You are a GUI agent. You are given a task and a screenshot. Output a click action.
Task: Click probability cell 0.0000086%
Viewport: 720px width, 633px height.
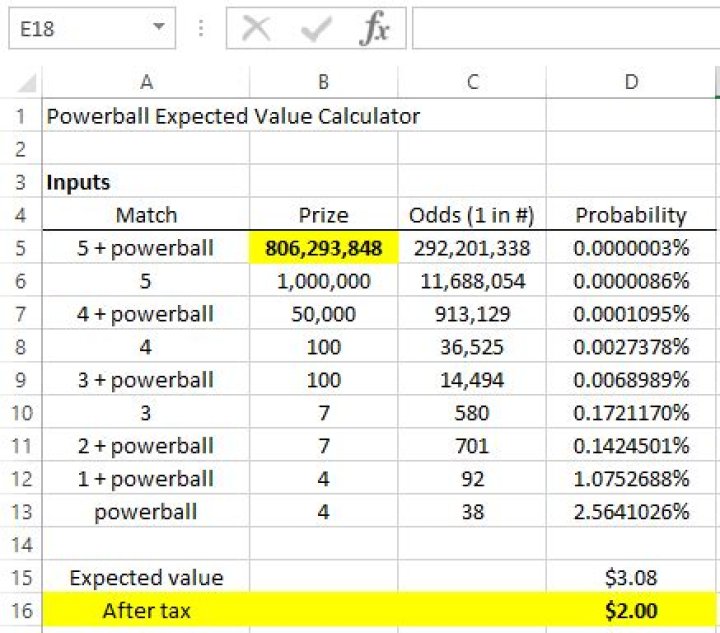[x=631, y=281]
